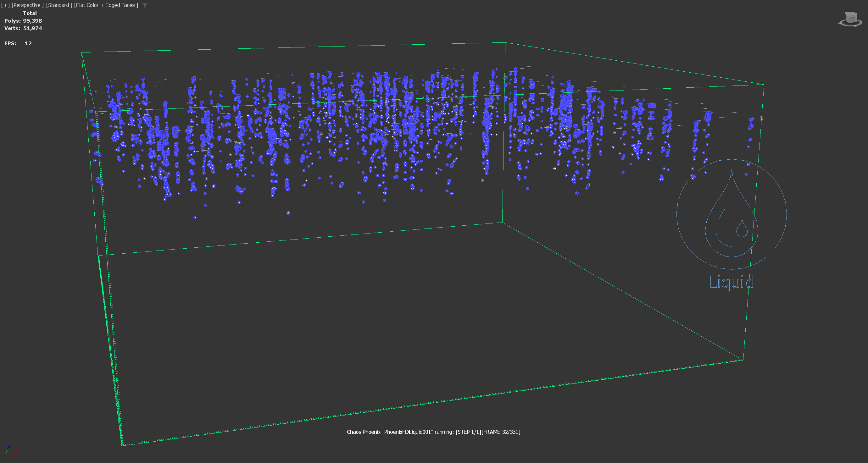Click the viewport filter funnel icon

tap(145, 5)
